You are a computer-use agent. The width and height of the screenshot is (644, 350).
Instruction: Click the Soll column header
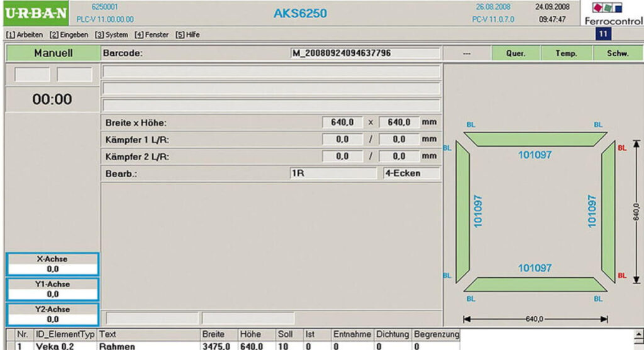click(289, 334)
